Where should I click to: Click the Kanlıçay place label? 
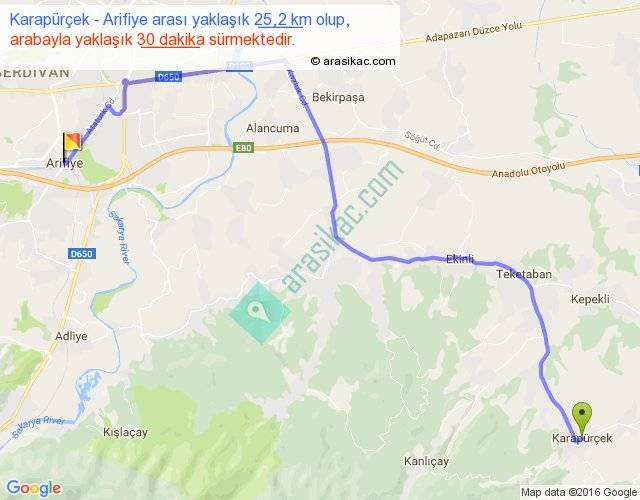[x=427, y=461]
